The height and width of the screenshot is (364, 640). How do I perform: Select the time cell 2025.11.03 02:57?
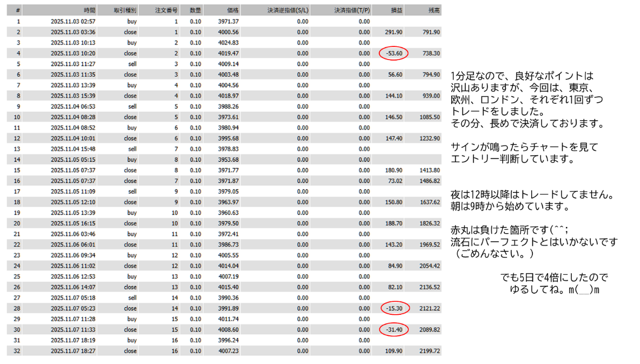click(73, 21)
